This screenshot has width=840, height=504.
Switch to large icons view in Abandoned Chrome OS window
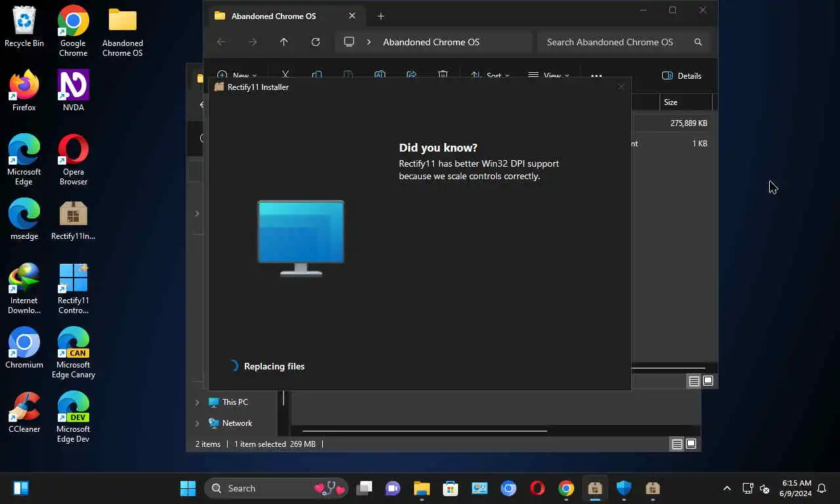click(708, 381)
